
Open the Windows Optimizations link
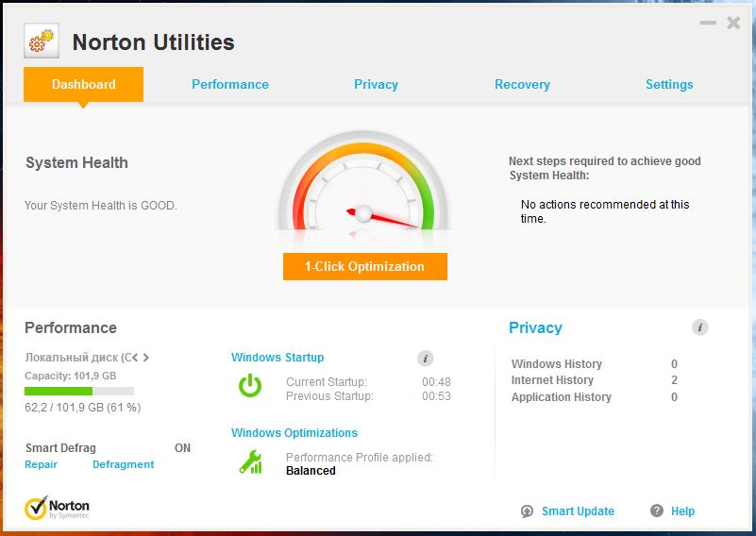tap(294, 432)
